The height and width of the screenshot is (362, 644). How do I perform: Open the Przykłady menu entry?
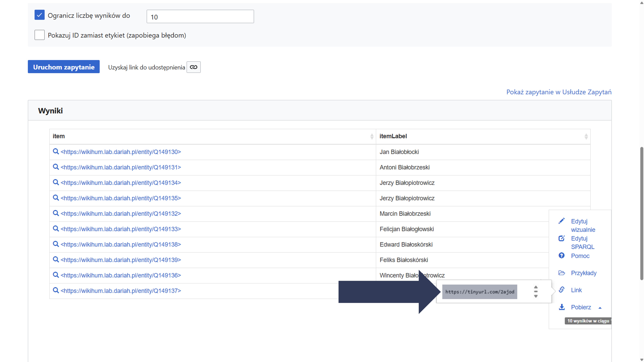[584, 273]
